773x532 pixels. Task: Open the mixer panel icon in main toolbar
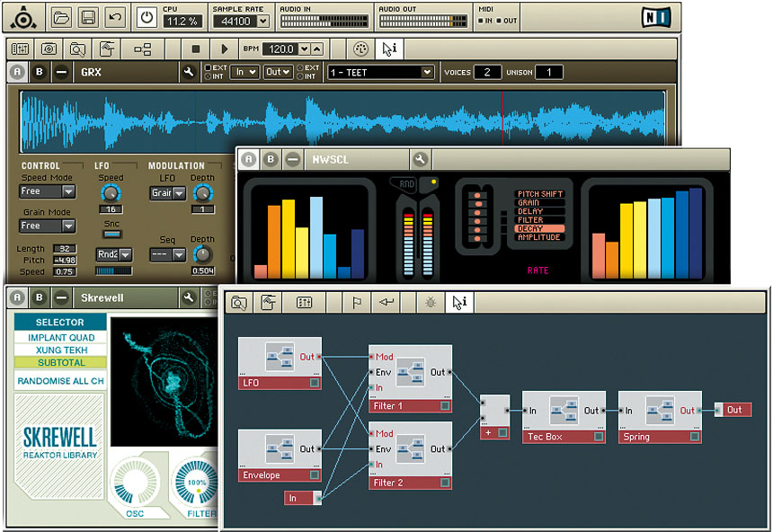click(20, 49)
